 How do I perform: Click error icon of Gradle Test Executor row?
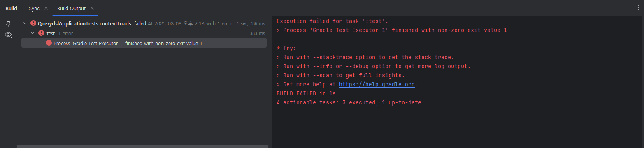(x=49, y=43)
